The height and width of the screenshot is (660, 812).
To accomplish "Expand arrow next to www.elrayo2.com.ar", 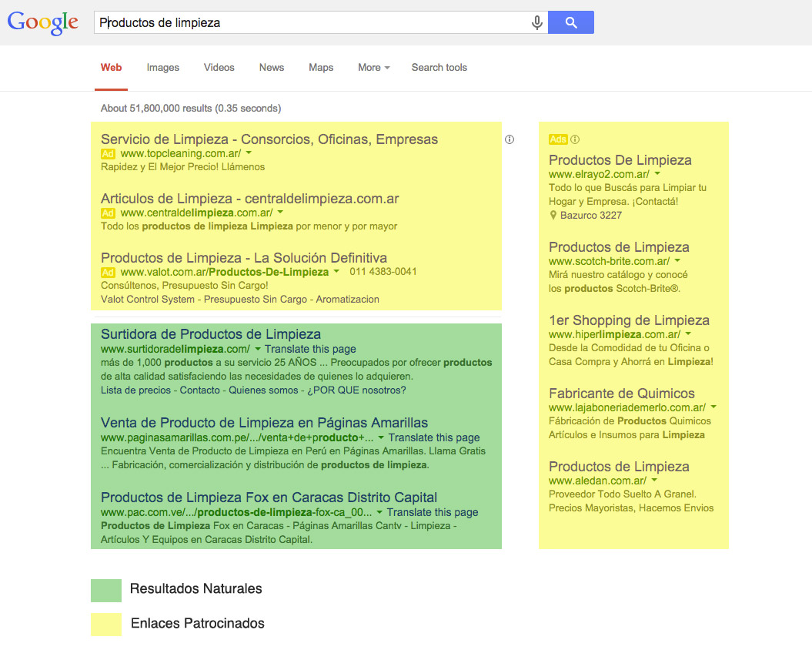I will tap(657, 173).
